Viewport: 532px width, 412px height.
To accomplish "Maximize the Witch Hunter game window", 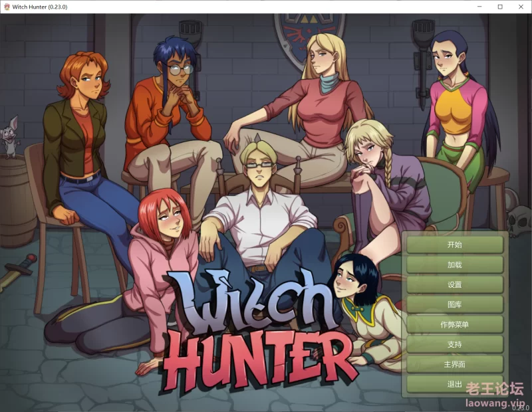I will pyautogui.click(x=500, y=7).
